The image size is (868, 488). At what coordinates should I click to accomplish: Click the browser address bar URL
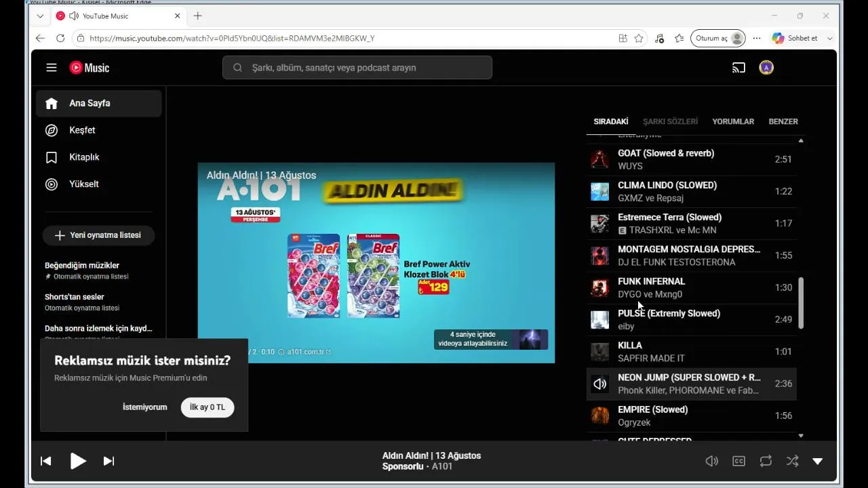232,39
